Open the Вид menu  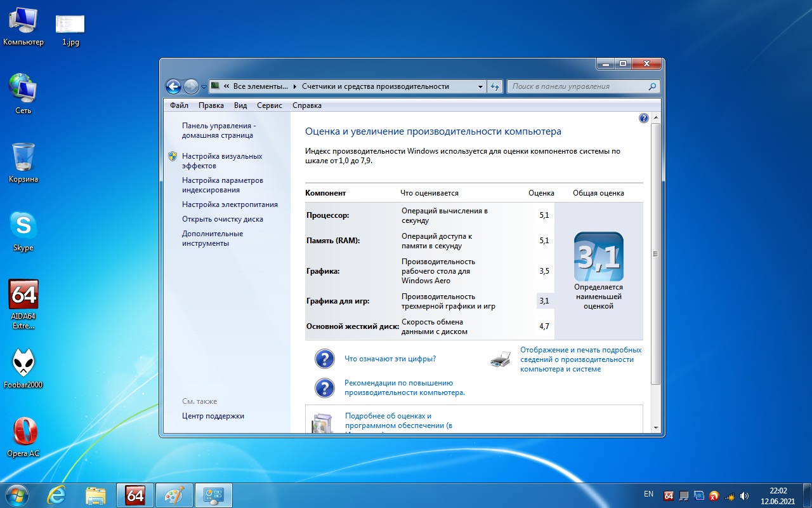click(x=240, y=105)
